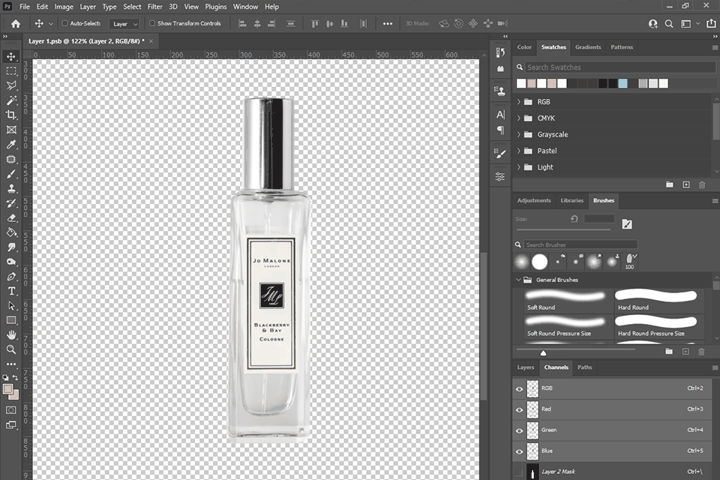The image size is (720, 480).
Task: Toggle Quick Mask mode icon
Action: [x=11, y=410]
